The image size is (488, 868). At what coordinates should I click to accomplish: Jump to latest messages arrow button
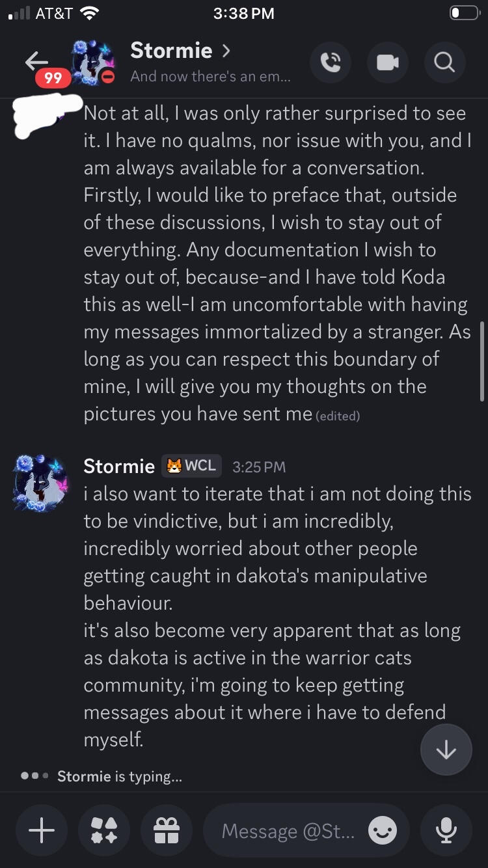pos(446,750)
